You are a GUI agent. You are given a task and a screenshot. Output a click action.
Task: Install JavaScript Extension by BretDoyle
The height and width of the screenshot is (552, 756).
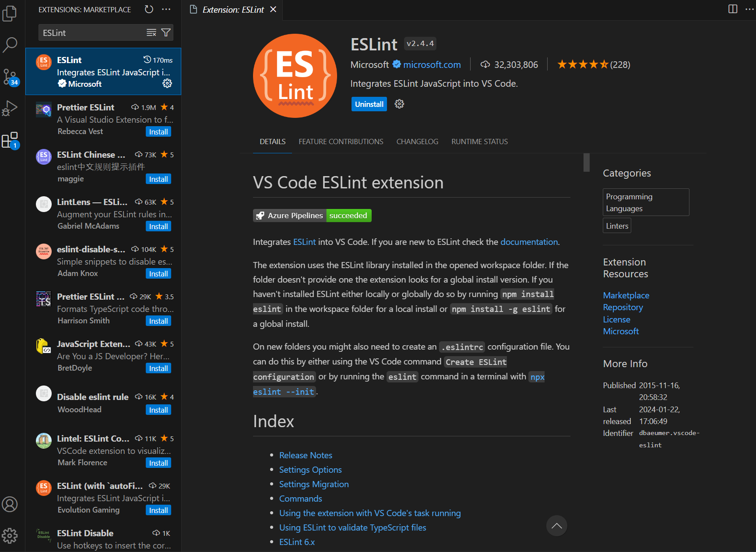pos(158,368)
